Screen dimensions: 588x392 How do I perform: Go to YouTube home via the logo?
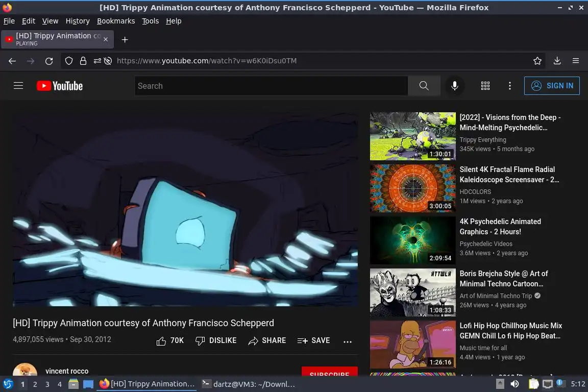pyautogui.click(x=60, y=86)
